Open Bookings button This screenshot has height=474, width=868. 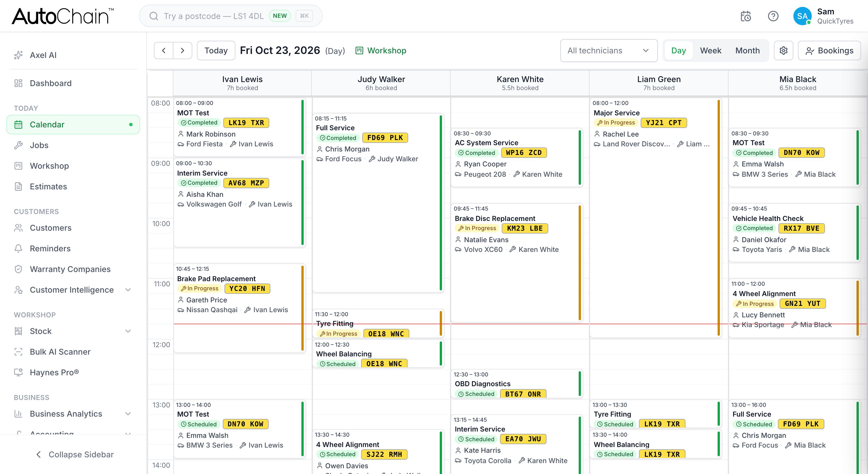pos(829,50)
